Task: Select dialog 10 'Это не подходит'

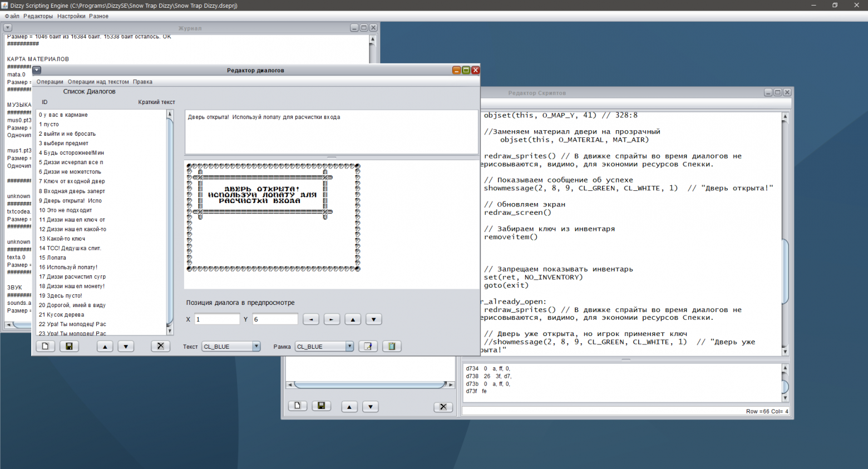Action: click(102, 210)
